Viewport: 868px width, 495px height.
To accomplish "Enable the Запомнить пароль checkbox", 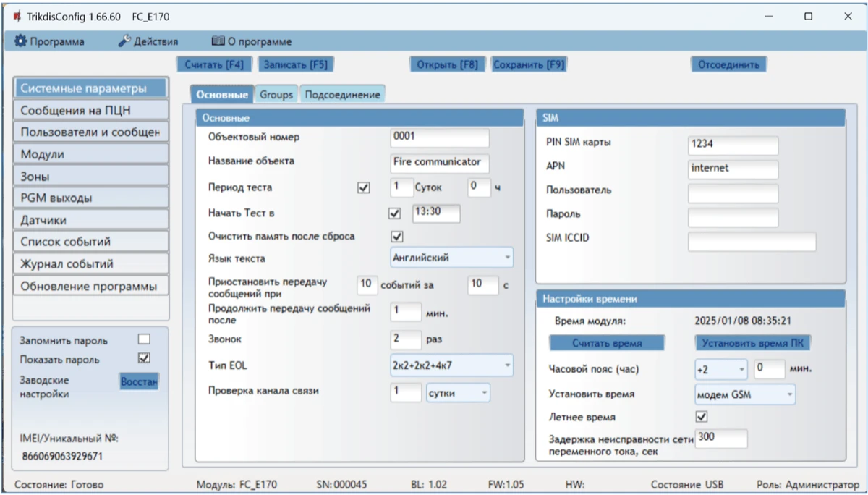I will 144,339.
